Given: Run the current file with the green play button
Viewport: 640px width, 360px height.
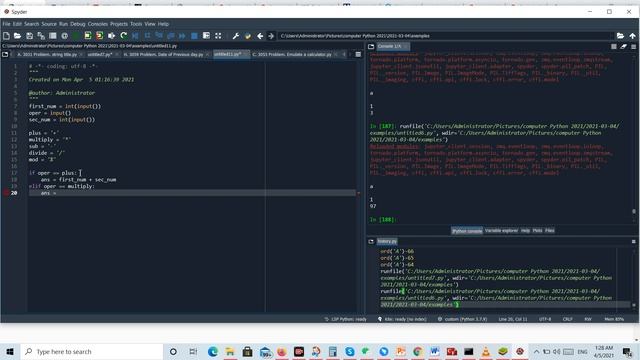Looking at the screenshot, I should tap(76, 36).
